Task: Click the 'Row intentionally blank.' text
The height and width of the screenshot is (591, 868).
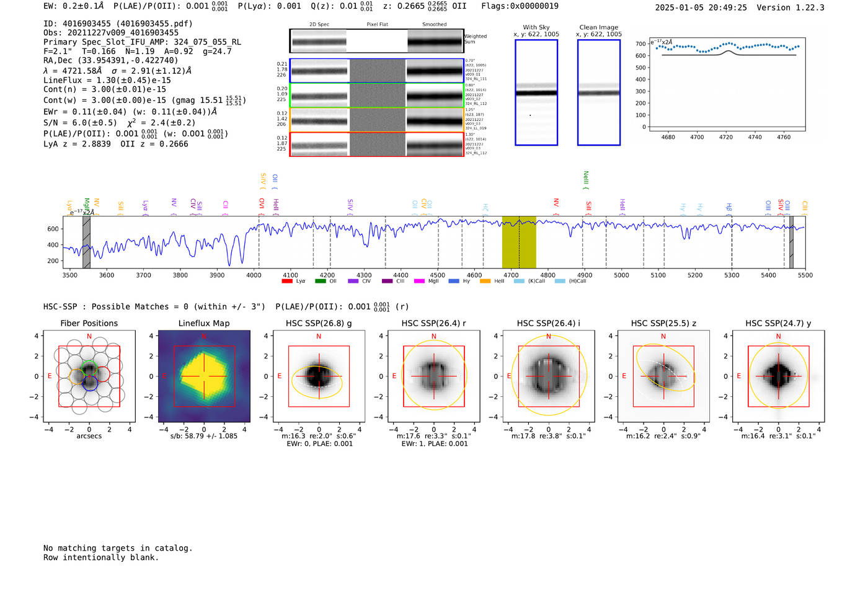Action: (x=101, y=558)
